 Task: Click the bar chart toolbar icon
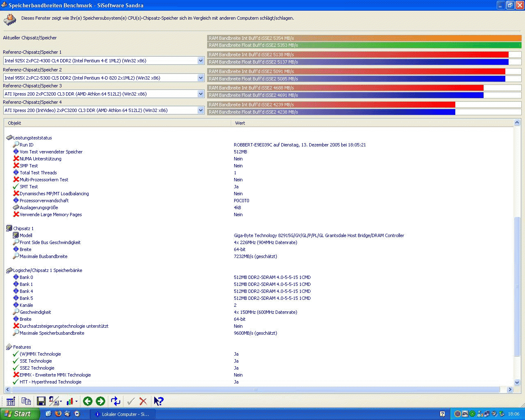point(70,401)
